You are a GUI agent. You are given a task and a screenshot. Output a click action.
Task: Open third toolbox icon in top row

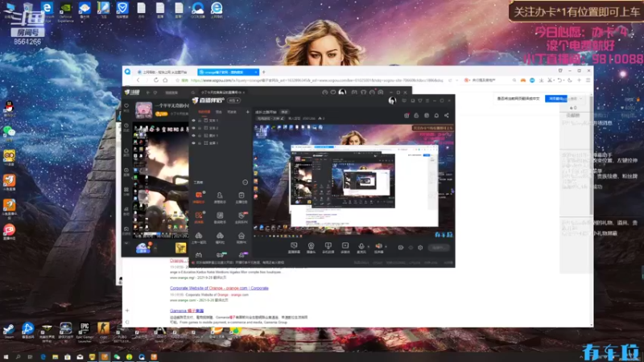241,197
